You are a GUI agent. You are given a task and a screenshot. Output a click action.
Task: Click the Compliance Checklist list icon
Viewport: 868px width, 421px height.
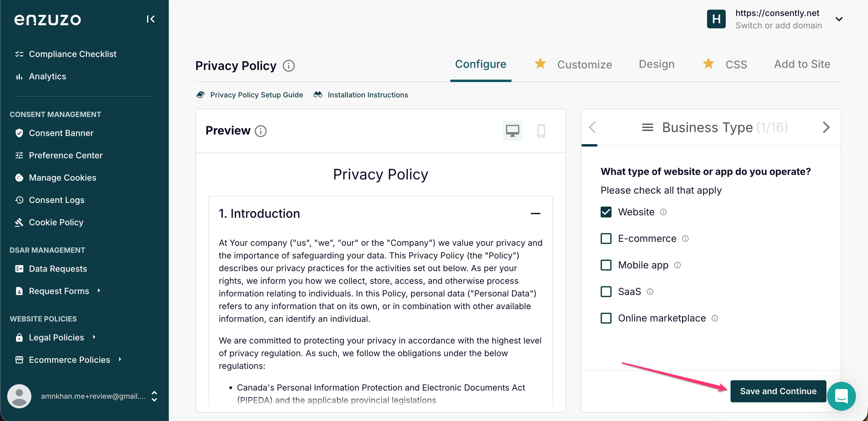[x=19, y=54]
